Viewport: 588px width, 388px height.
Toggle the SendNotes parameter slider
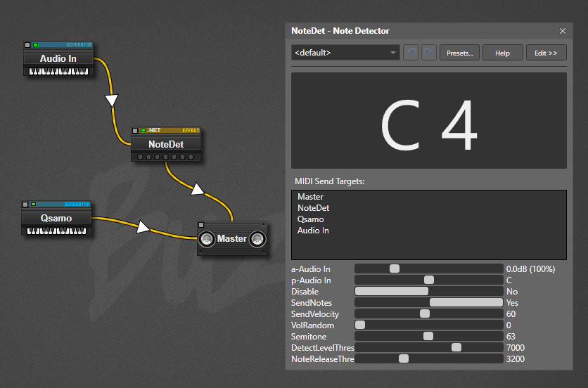[x=466, y=302]
